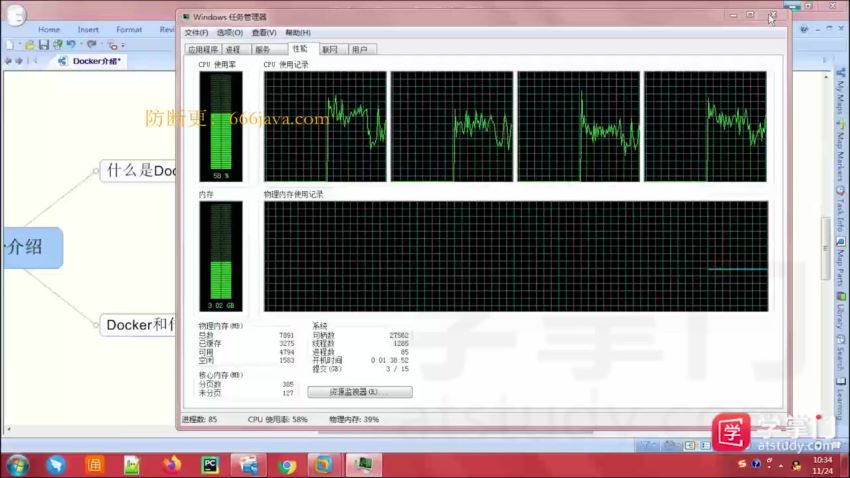Open the quick access toolbar customize dropdown

123,46
